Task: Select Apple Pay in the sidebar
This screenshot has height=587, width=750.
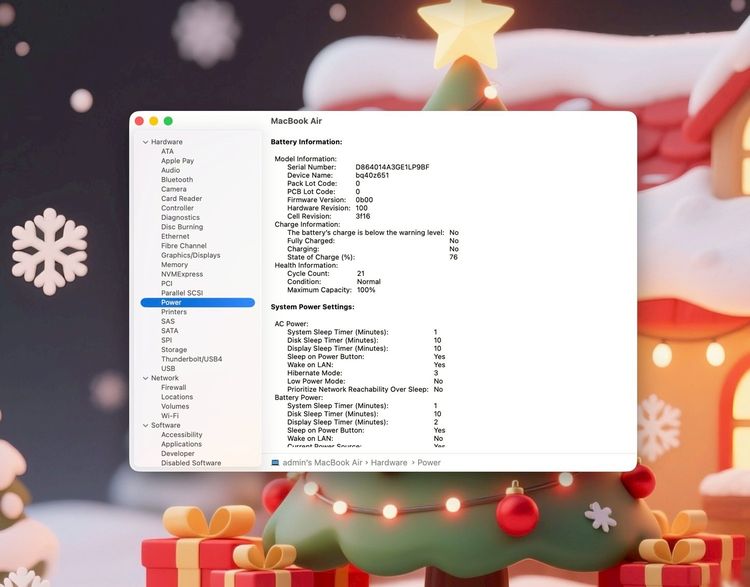Action: tap(177, 161)
